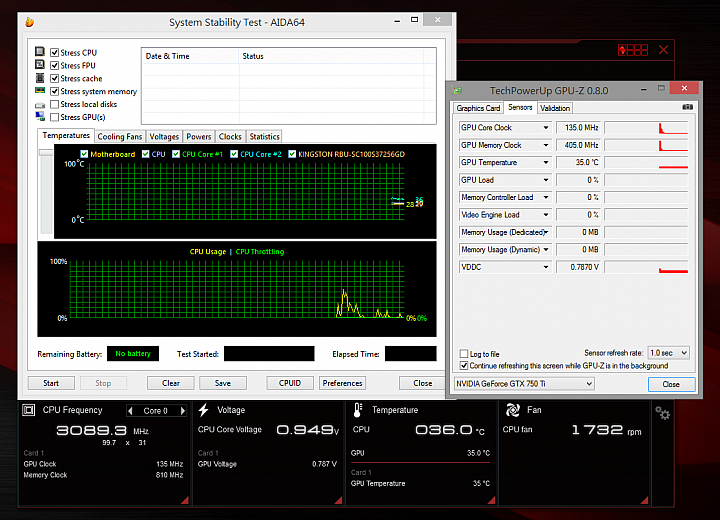Expand the Temperature panel red corner
Image resolution: width=720 pixels, height=520 pixels.
(x=491, y=500)
